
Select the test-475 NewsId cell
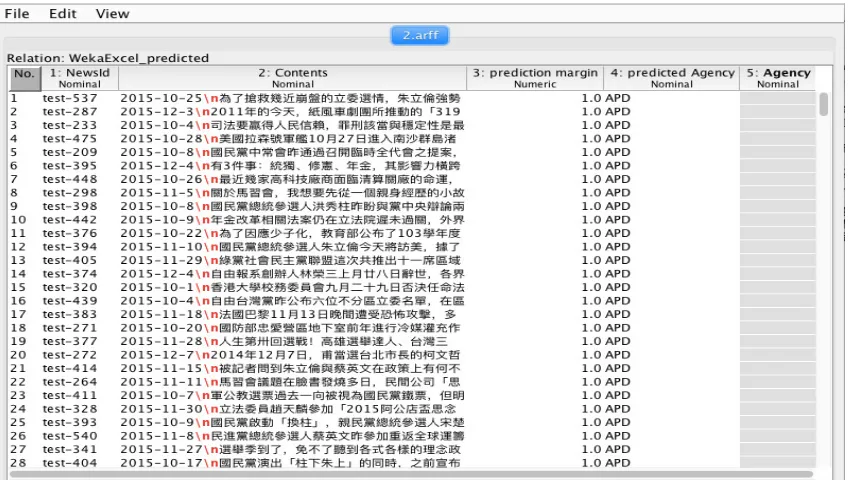80,139
